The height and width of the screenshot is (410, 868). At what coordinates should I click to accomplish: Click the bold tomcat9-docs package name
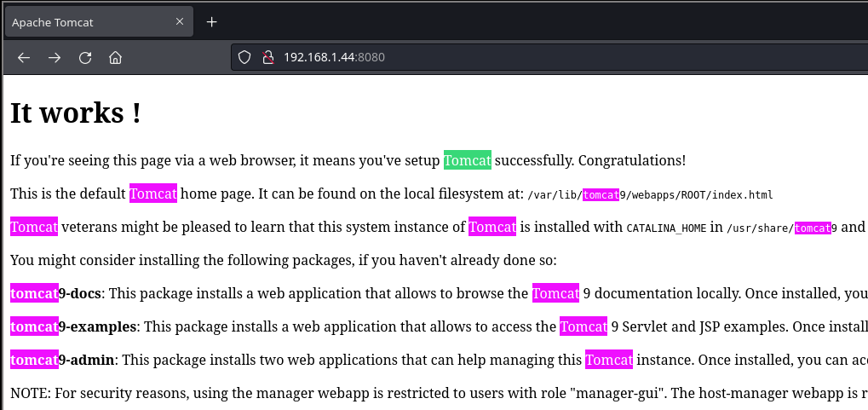coord(56,294)
